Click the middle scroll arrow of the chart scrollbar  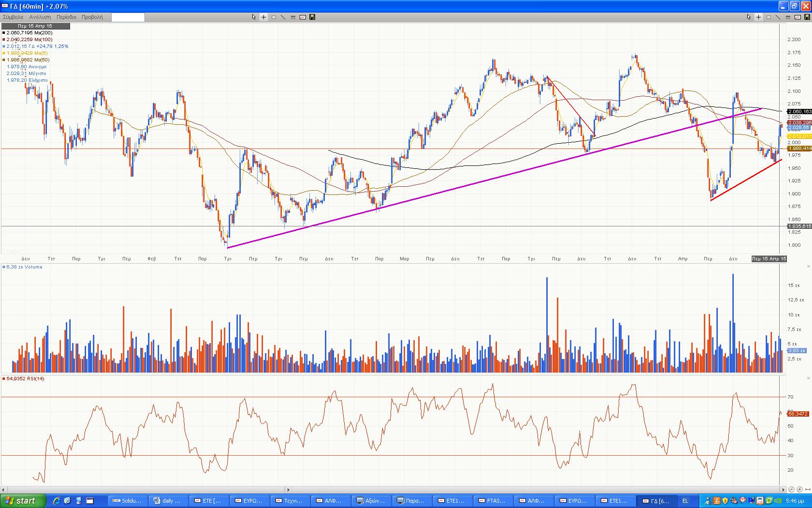click(x=288, y=489)
